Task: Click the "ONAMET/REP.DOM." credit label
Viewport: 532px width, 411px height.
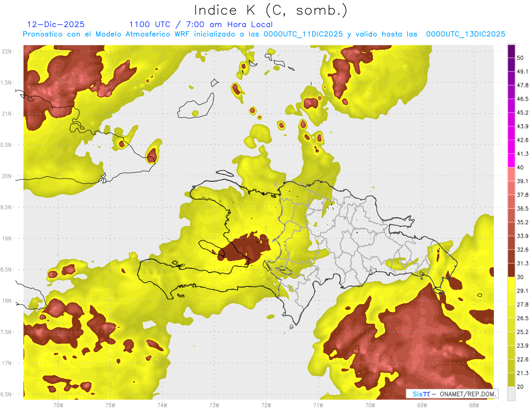Action: (468, 394)
